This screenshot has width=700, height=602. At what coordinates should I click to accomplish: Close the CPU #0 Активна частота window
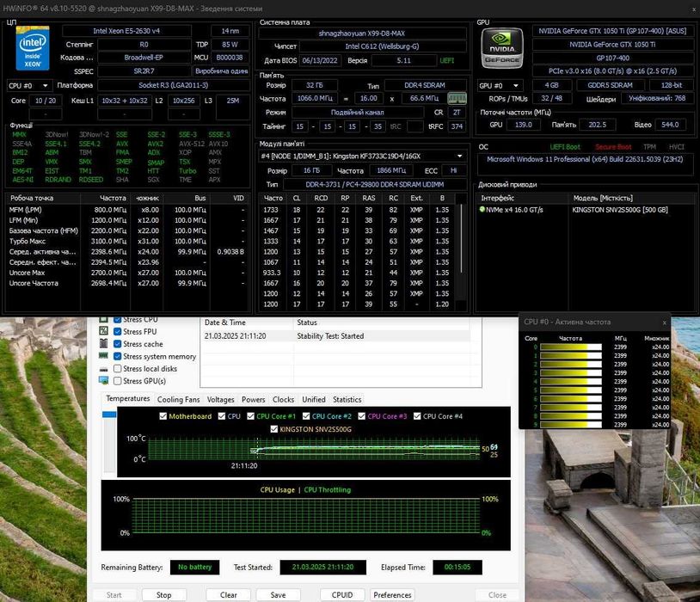(x=664, y=322)
